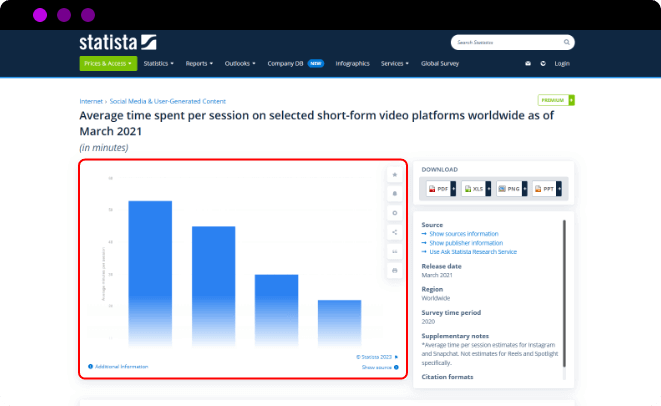Click the Statista logo

coord(118,42)
